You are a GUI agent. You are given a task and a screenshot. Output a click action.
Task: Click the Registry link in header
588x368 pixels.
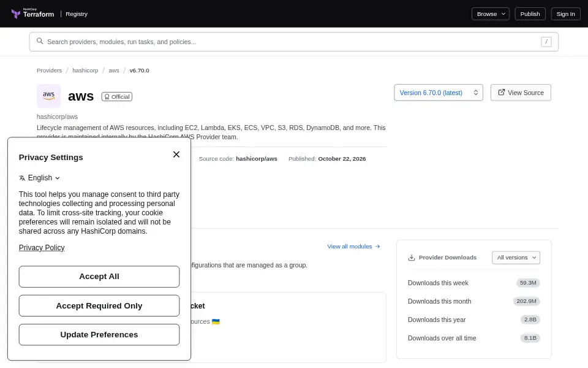pyautogui.click(x=77, y=14)
